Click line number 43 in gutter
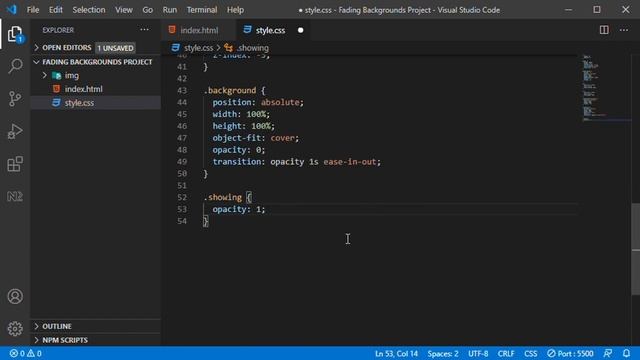The width and height of the screenshot is (640, 360). point(182,90)
